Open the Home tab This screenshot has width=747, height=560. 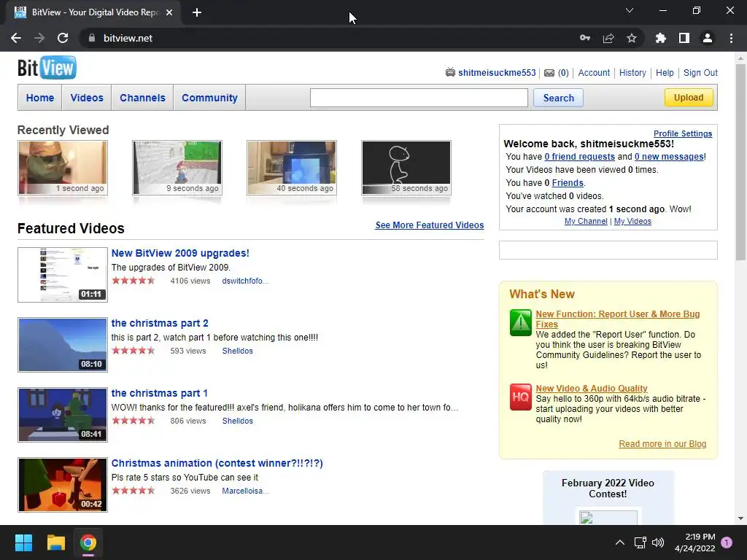click(x=40, y=98)
